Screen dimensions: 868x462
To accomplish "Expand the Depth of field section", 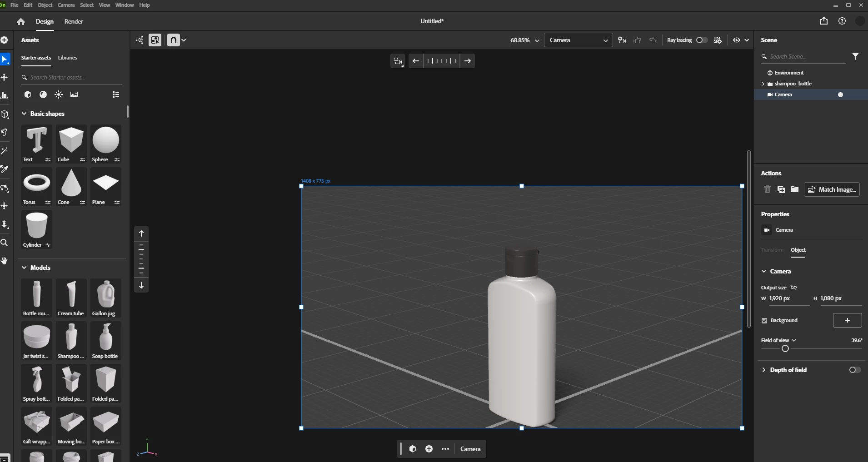I will click(764, 370).
